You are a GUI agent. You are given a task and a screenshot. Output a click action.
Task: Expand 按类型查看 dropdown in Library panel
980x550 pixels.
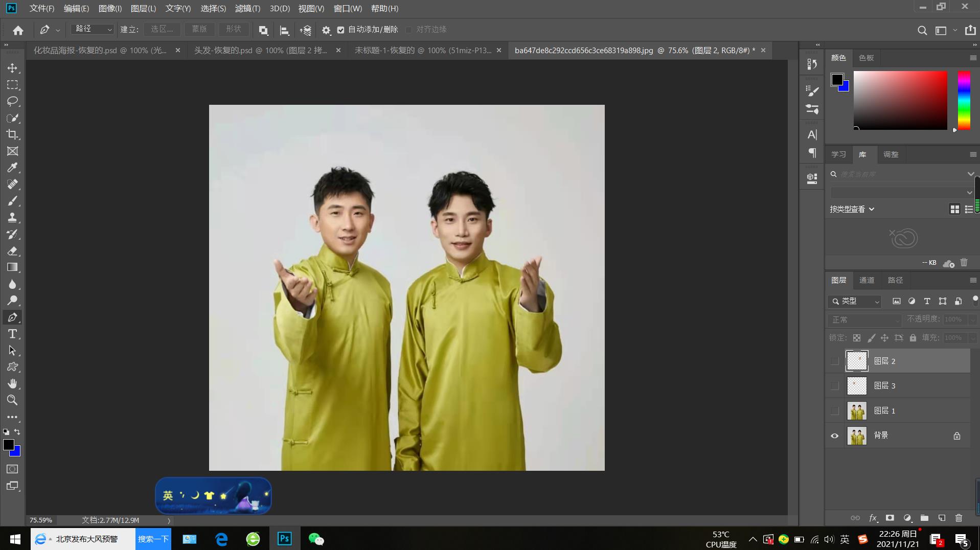click(x=852, y=209)
